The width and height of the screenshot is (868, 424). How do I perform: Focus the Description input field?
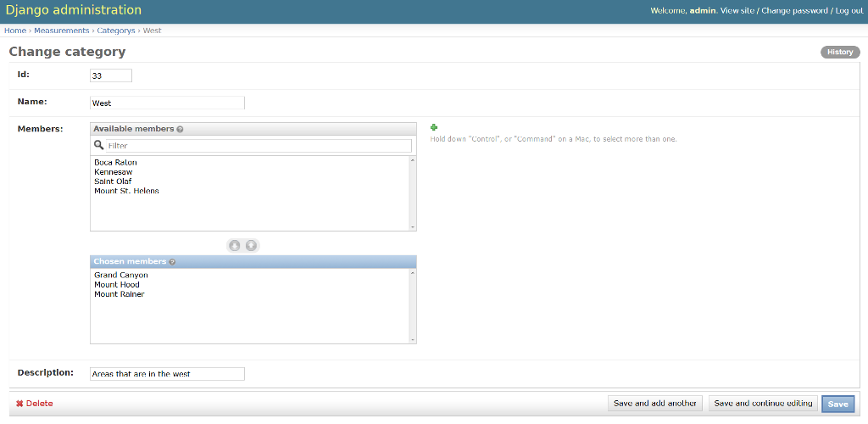tap(167, 374)
